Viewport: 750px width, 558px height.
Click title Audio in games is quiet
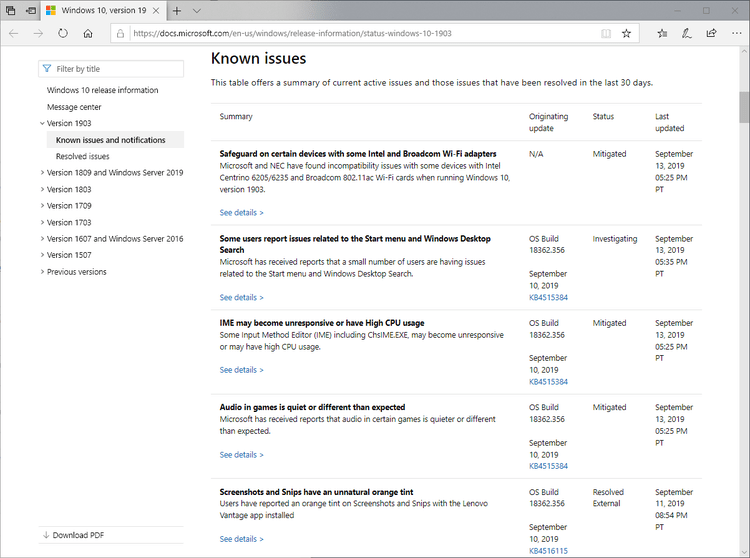tap(312, 407)
